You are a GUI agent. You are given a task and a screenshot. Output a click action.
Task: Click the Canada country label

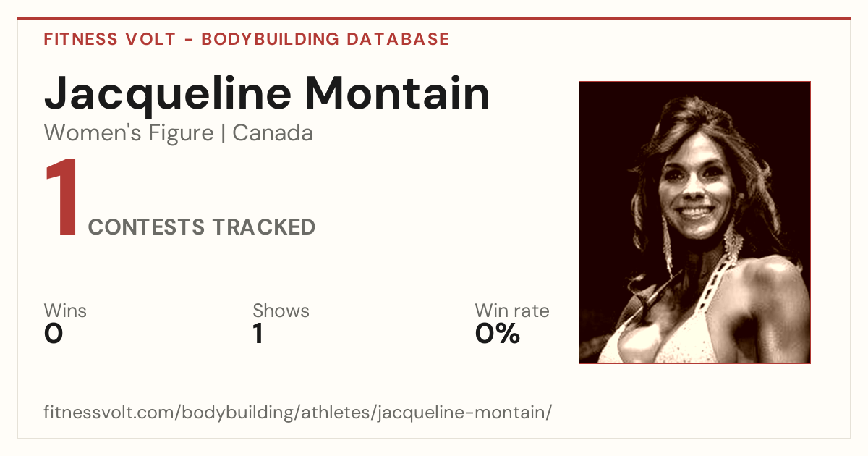tap(273, 133)
